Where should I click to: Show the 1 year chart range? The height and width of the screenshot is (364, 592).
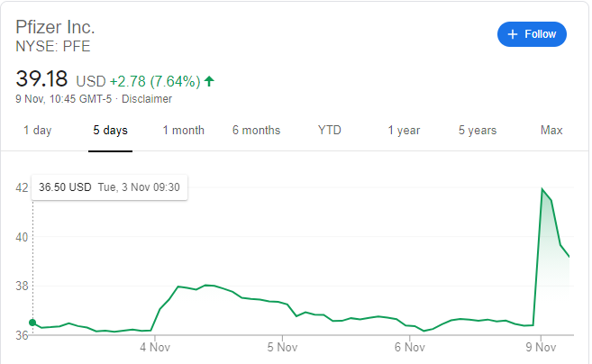(404, 131)
